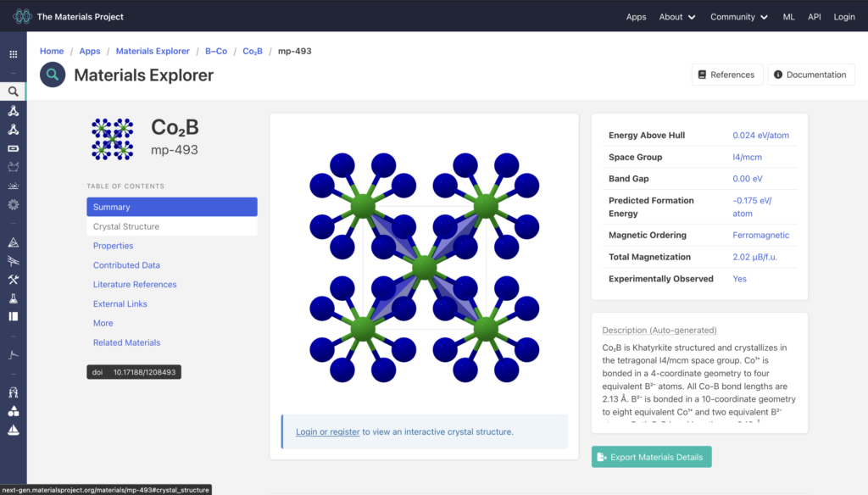
Task: Select the sailboat icon in left sidebar
Action: coord(13,431)
